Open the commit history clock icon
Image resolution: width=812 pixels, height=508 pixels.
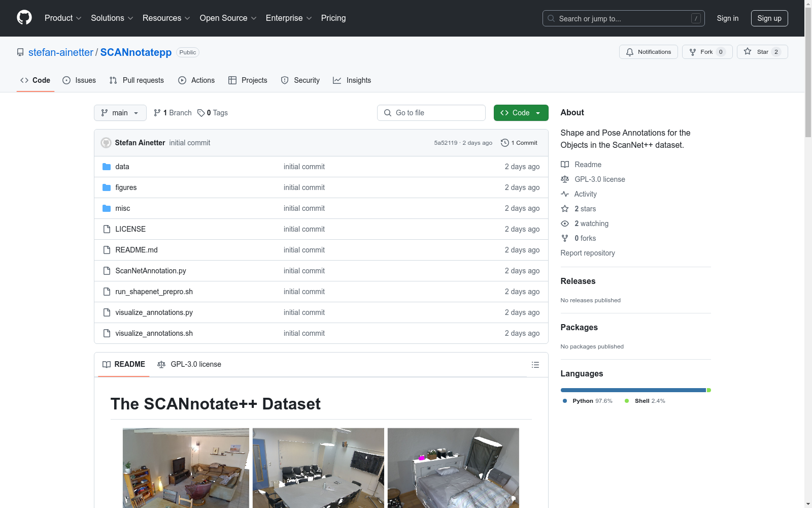[504, 143]
